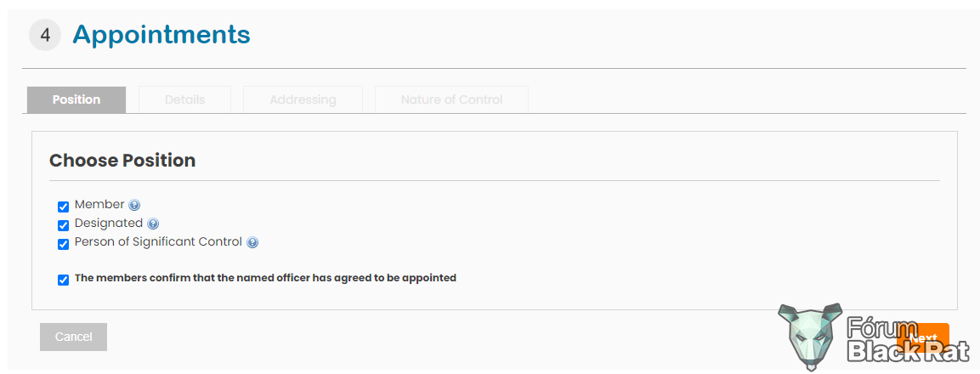Open the Details tab
This screenshot has width=980, height=374.
point(185,100)
